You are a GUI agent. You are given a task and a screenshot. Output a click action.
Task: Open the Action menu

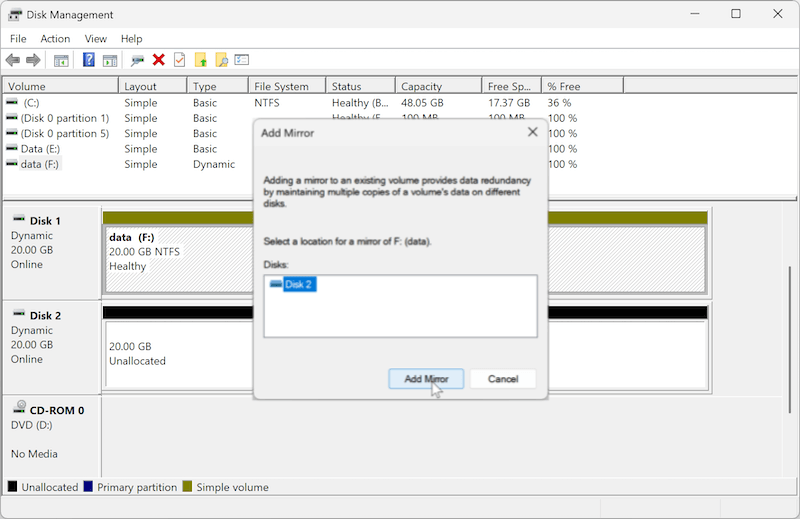pos(55,38)
